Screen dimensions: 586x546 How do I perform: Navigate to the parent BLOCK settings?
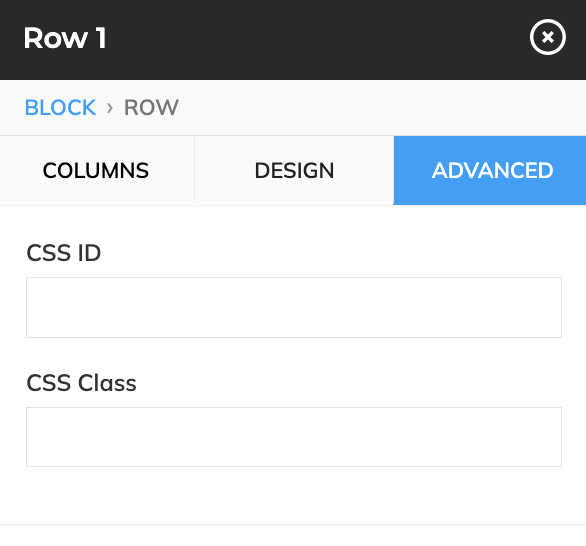(60, 108)
